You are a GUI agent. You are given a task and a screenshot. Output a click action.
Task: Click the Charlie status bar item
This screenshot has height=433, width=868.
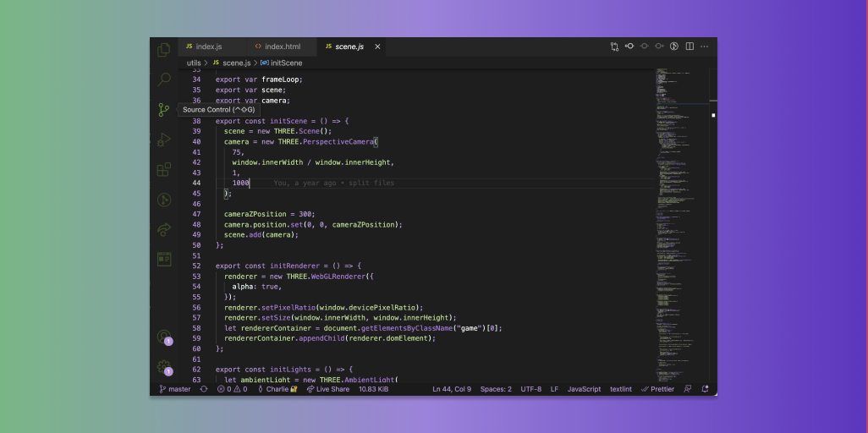click(277, 389)
